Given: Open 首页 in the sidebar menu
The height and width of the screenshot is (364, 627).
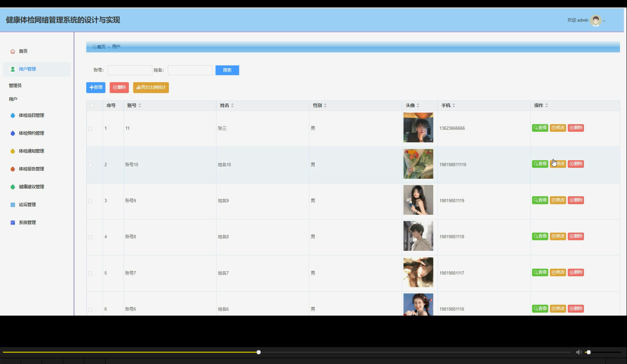Looking at the screenshot, I should coord(23,51).
